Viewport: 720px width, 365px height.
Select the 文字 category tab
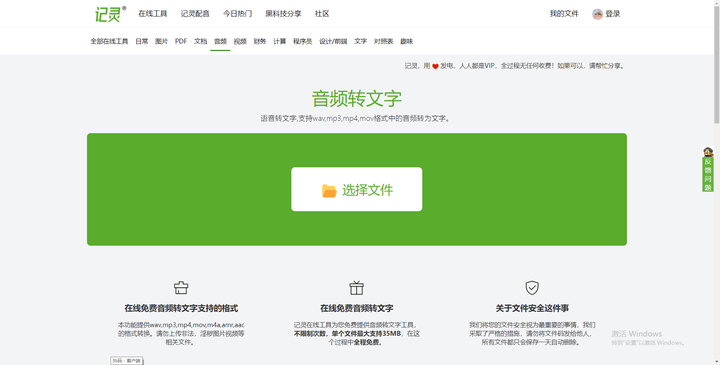(360, 41)
